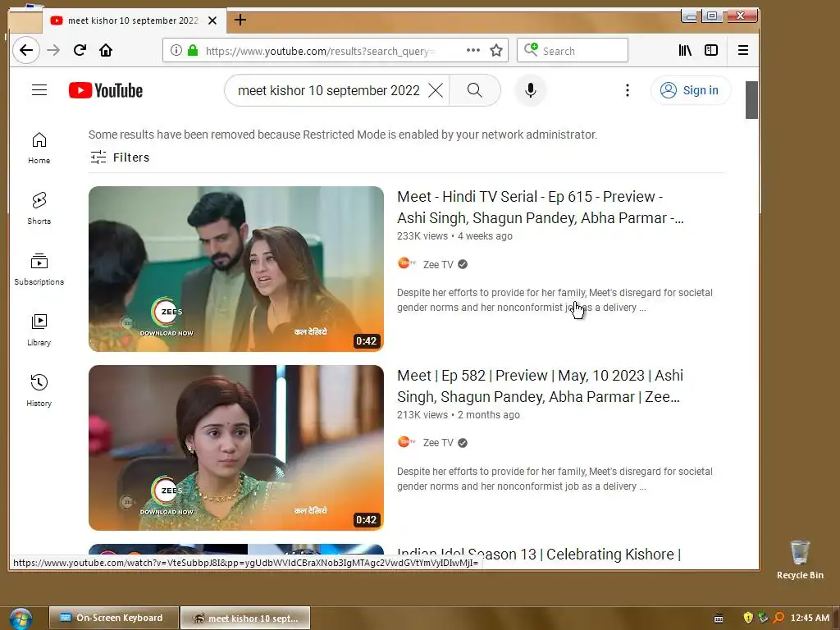Clear the YouTube search query X
Image resolution: width=840 pixels, height=630 pixels.
pyautogui.click(x=436, y=90)
